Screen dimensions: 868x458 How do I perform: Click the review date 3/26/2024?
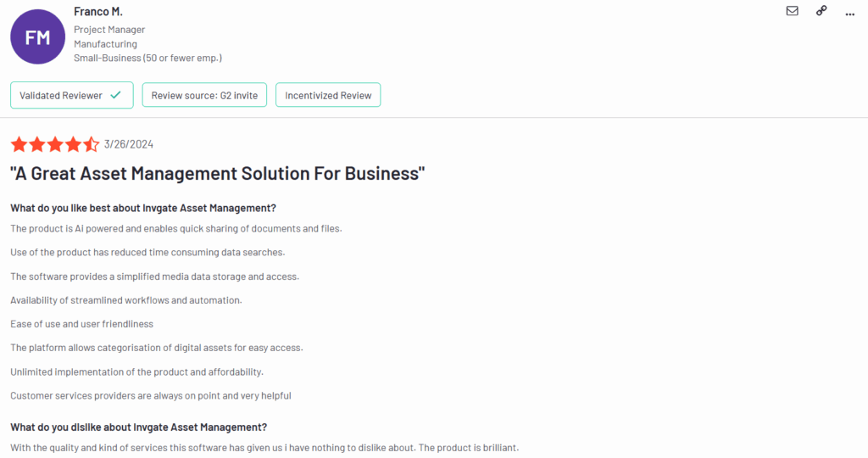[128, 144]
